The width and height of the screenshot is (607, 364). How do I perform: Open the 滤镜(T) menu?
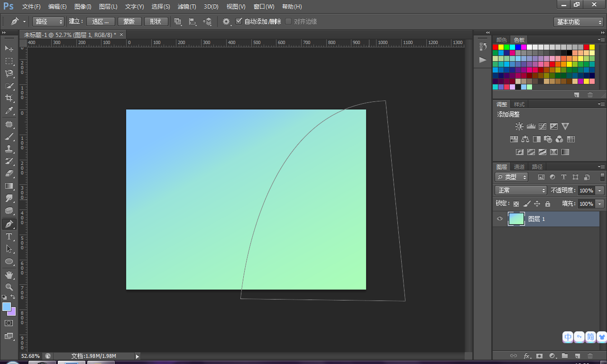coord(186,7)
